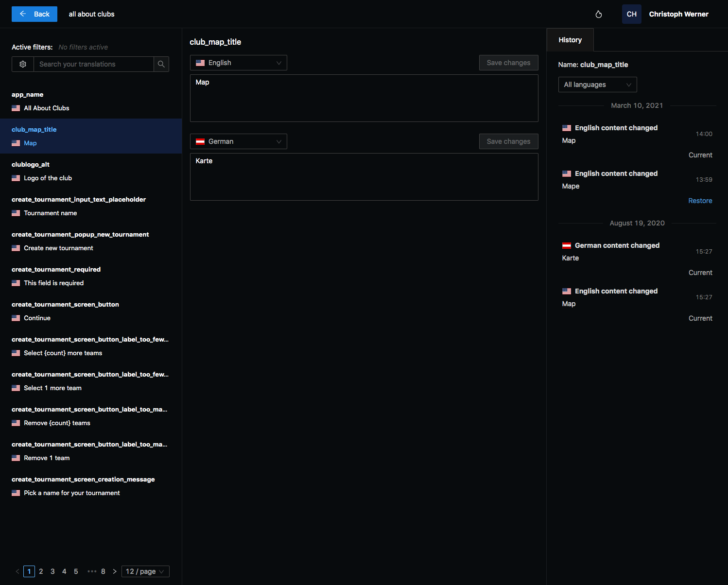The width and height of the screenshot is (728, 585).
Task: Go to pagination page 5
Action: click(76, 571)
